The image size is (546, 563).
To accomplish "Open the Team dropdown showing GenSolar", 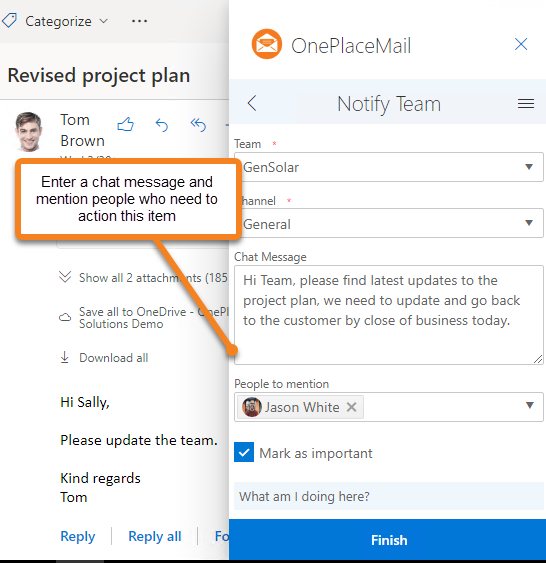I will pyautogui.click(x=389, y=167).
